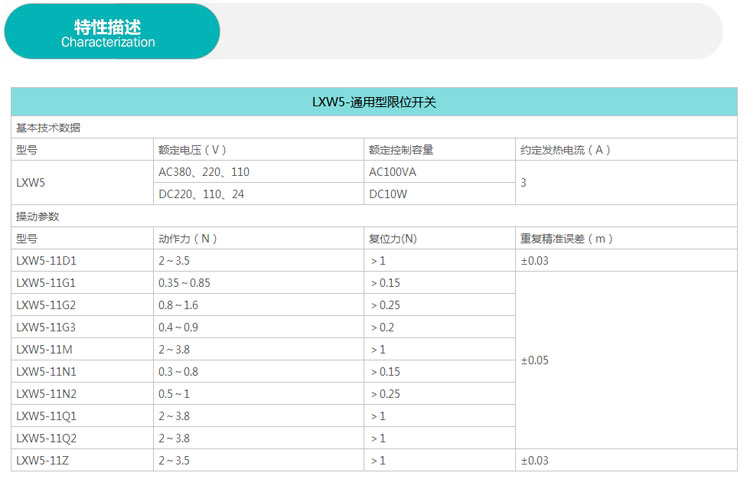750x496 pixels.
Task: Select the LXW5-11Q2 model cell
Action: pos(82,438)
